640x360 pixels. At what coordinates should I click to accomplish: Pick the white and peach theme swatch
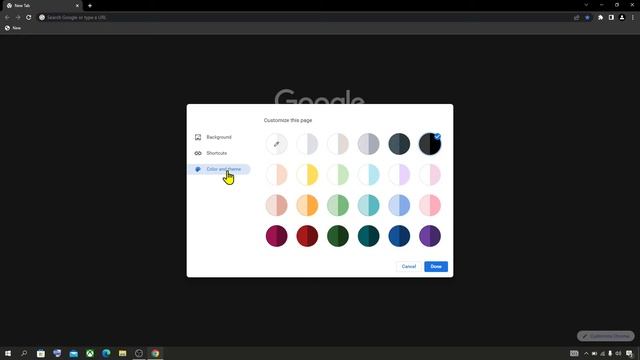pos(277,175)
